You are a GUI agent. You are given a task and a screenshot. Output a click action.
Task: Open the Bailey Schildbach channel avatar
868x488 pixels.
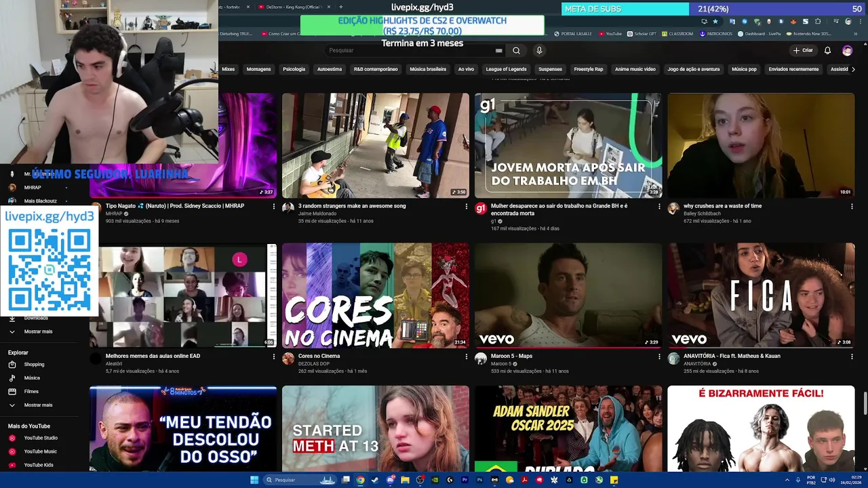673,208
